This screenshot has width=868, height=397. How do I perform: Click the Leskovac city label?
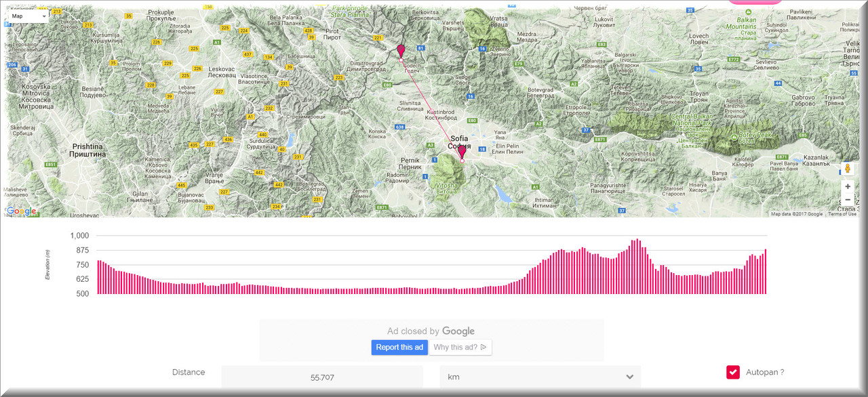click(x=221, y=72)
